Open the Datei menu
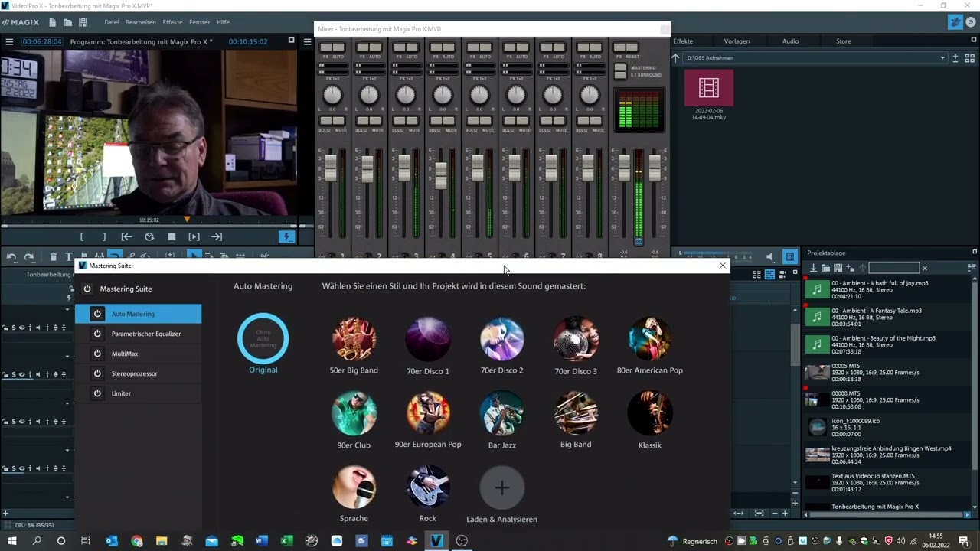The height and width of the screenshot is (551, 980). [x=112, y=22]
